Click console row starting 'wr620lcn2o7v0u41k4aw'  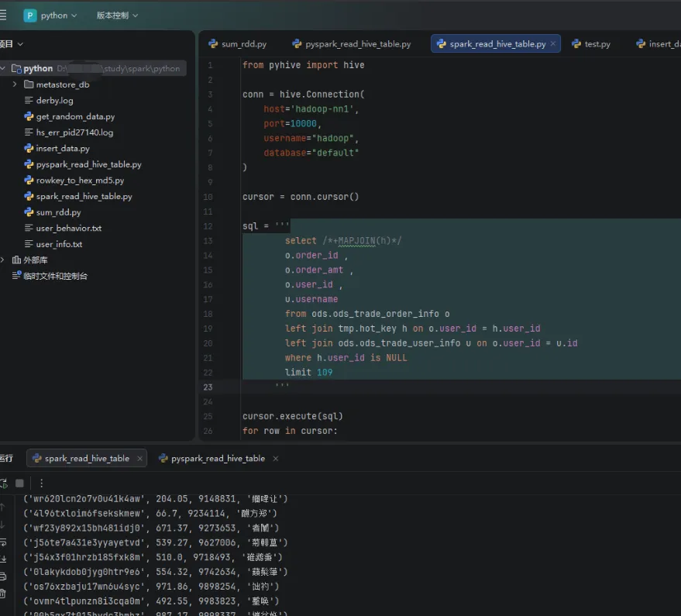pyautogui.click(x=156, y=499)
